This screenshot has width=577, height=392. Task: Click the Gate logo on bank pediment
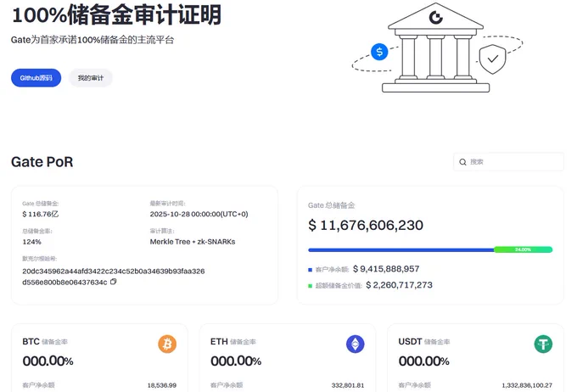[435, 17]
